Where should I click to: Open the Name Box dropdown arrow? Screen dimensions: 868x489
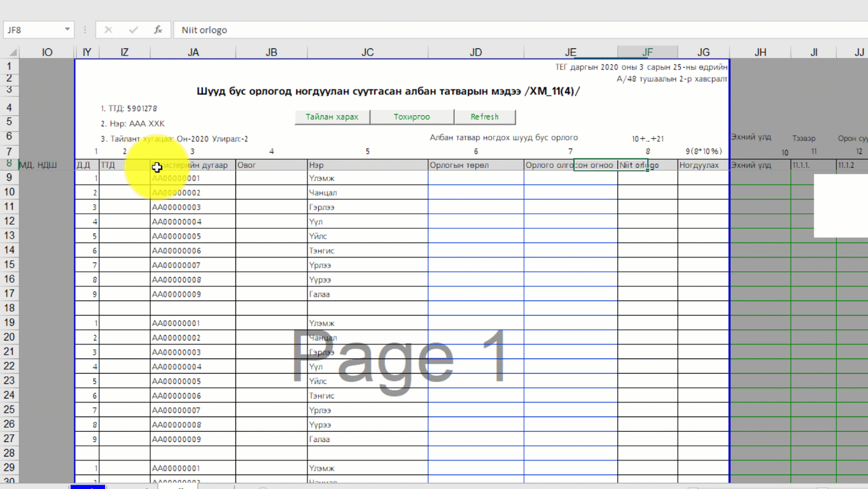click(67, 30)
